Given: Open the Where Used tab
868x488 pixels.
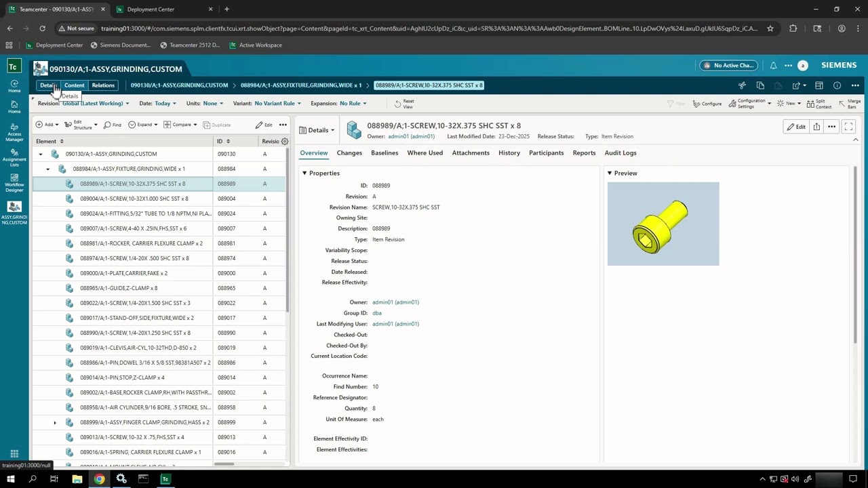Looking at the screenshot, I should [x=425, y=153].
